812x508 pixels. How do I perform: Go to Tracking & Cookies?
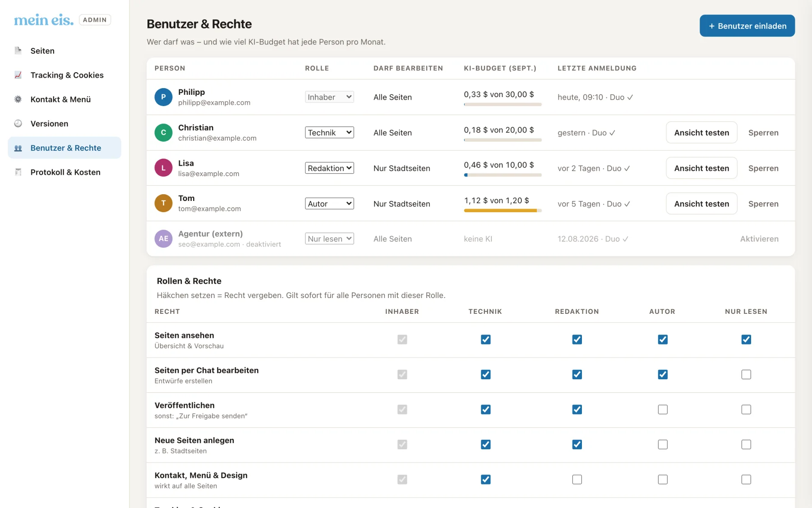65,75
